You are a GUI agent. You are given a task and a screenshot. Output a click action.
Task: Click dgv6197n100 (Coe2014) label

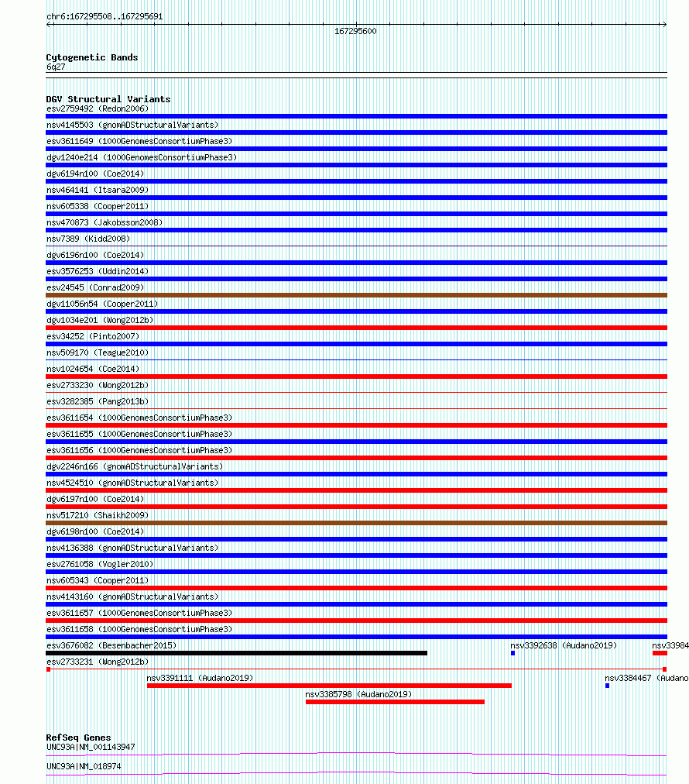pos(95,498)
